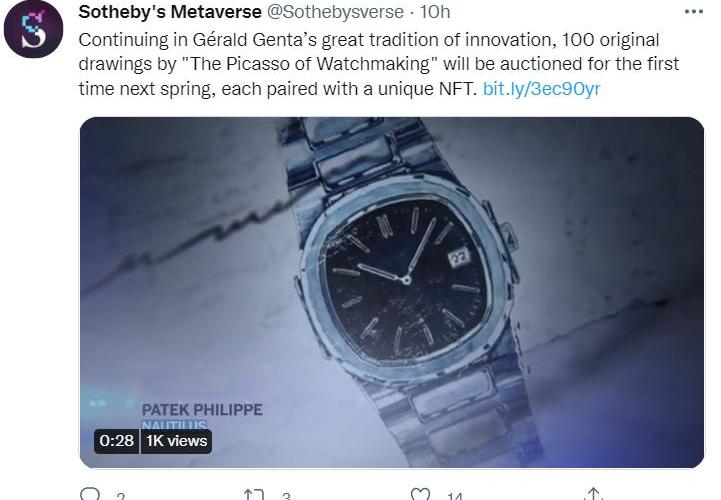Open the tweet's 10h timestamp
The image size is (721, 500).
click(434, 12)
